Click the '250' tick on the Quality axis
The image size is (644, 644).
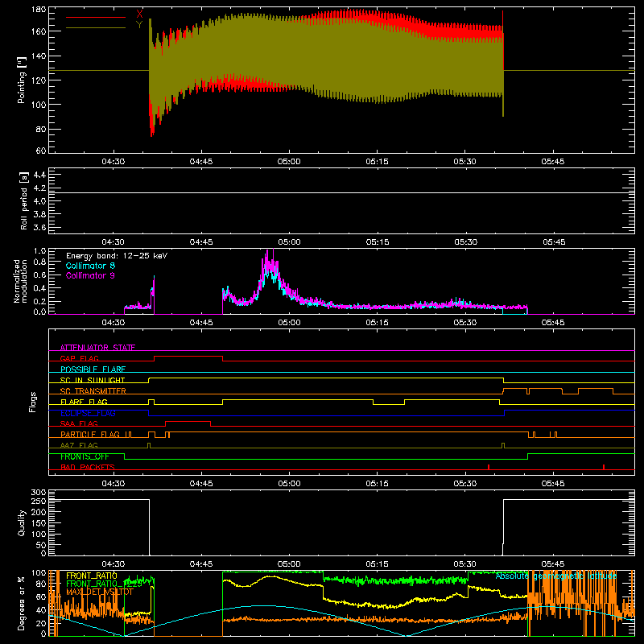click(39, 501)
